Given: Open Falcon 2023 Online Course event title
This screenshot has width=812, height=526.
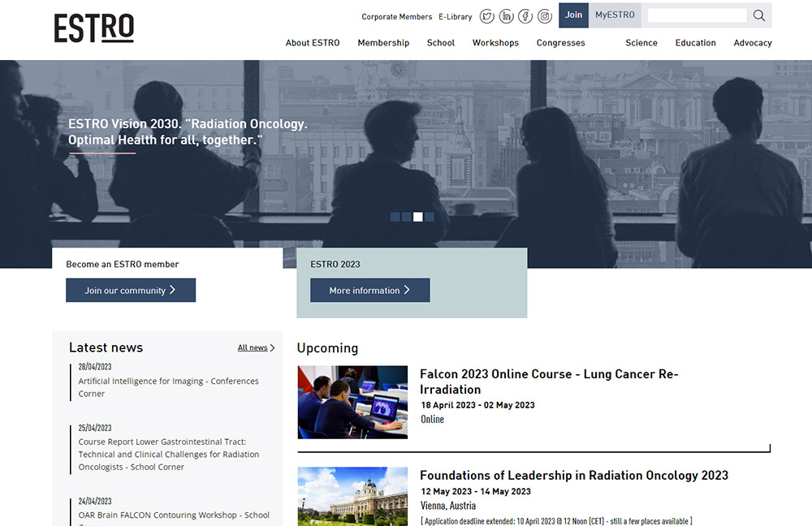Looking at the screenshot, I should tap(549, 382).
